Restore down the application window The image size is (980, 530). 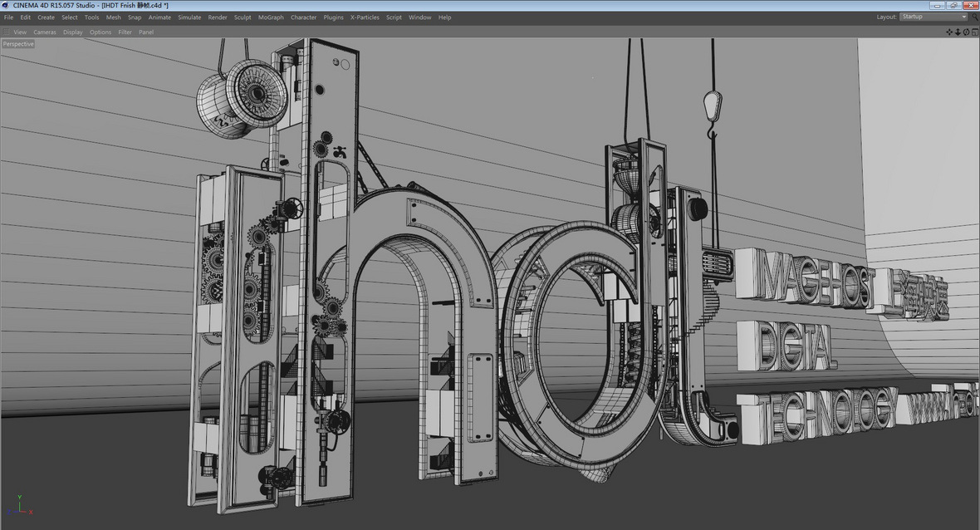pos(955,5)
